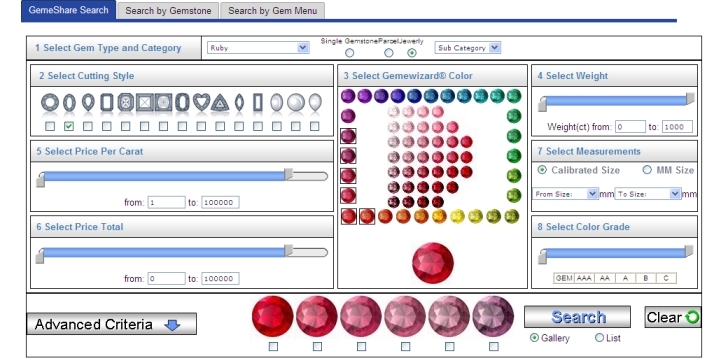Click the large ruby preview gem
The height and width of the screenshot is (363, 728).
433,263
